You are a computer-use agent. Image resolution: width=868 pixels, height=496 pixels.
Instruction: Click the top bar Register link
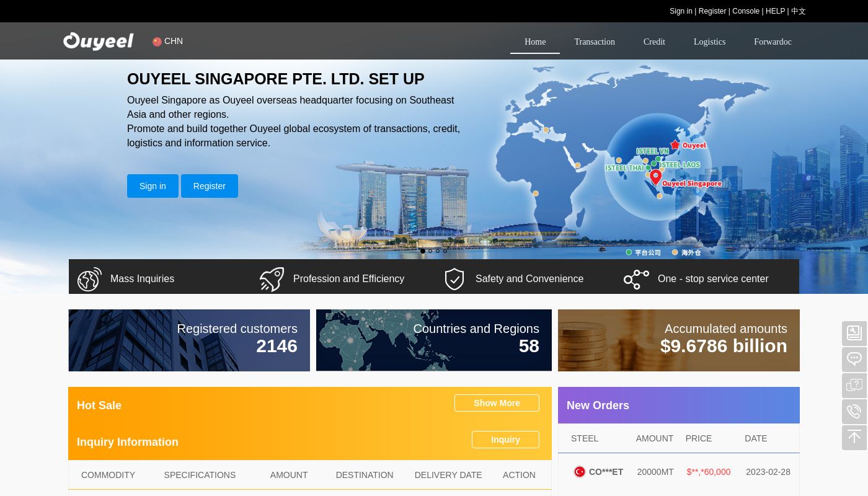[712, 11]
